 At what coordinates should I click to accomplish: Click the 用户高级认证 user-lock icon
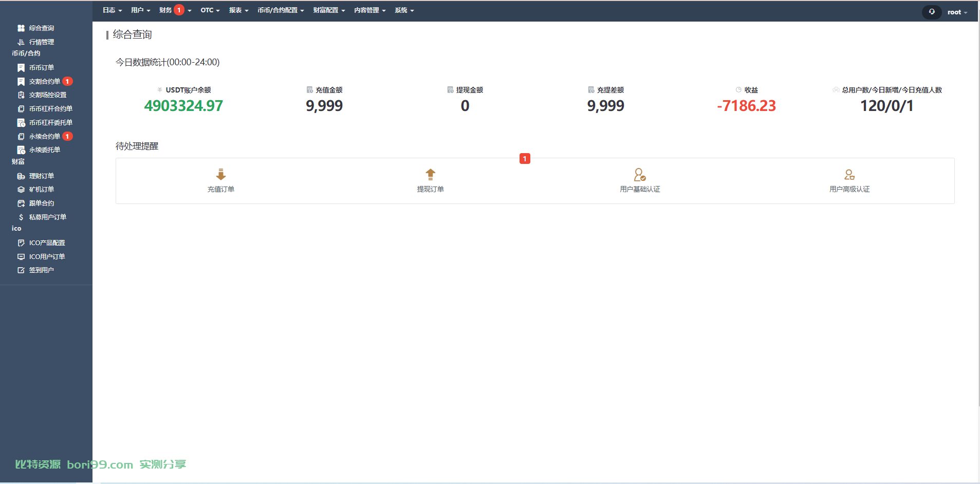(849, 175)
